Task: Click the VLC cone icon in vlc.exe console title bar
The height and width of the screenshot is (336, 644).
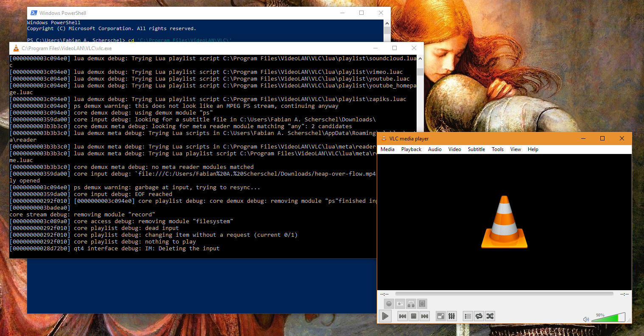Action: (x=16, y=48)
